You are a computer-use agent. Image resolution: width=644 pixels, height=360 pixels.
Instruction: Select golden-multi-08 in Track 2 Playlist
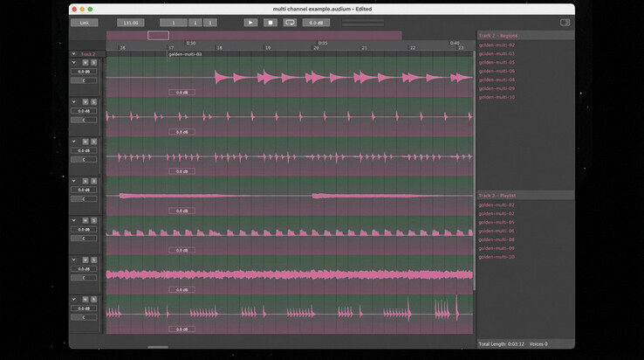[x=497, y=239]
